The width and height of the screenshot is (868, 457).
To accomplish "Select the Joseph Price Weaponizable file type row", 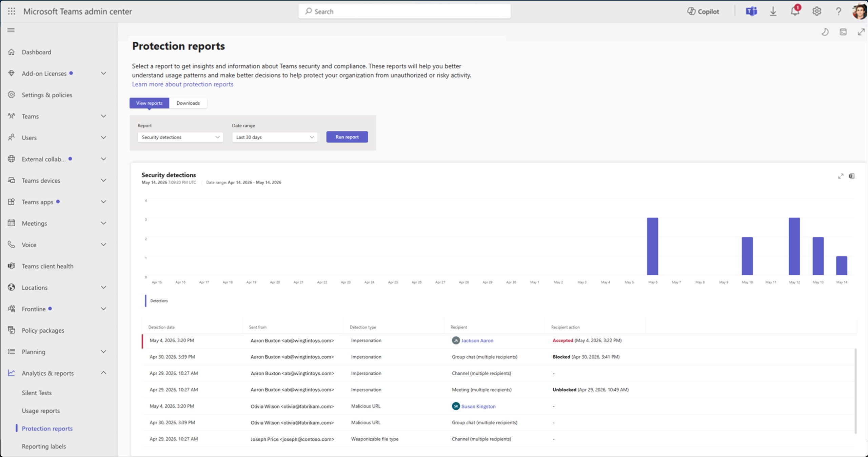I will (x=498, y=439).
